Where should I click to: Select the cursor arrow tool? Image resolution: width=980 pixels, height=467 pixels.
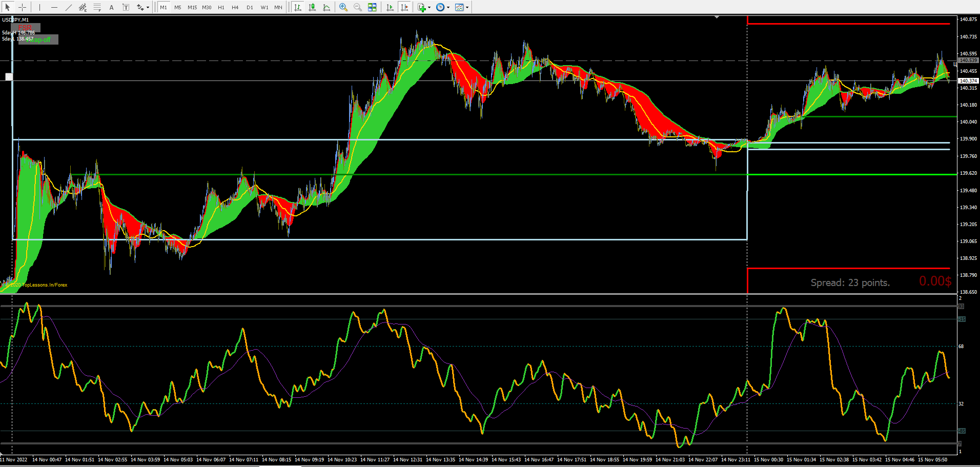coord(8,7)
